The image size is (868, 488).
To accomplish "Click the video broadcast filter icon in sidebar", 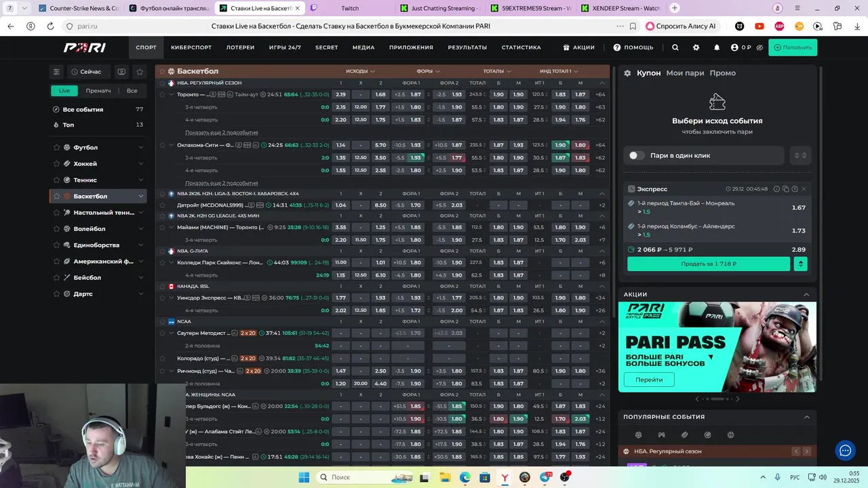I will coord(121,72).
